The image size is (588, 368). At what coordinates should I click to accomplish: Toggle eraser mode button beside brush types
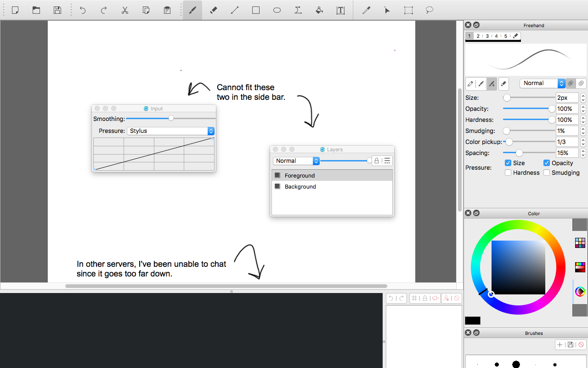pyautogui.click(x=503, y=84)
